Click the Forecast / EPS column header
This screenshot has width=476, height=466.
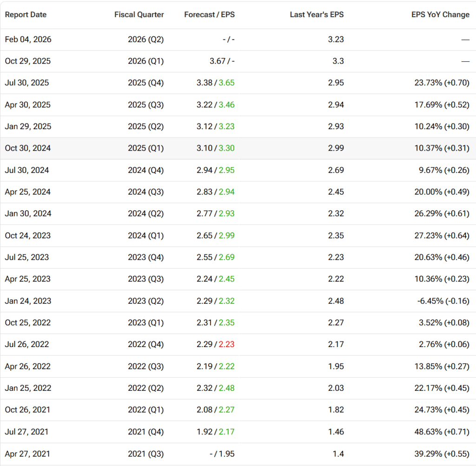coord(209,14)
